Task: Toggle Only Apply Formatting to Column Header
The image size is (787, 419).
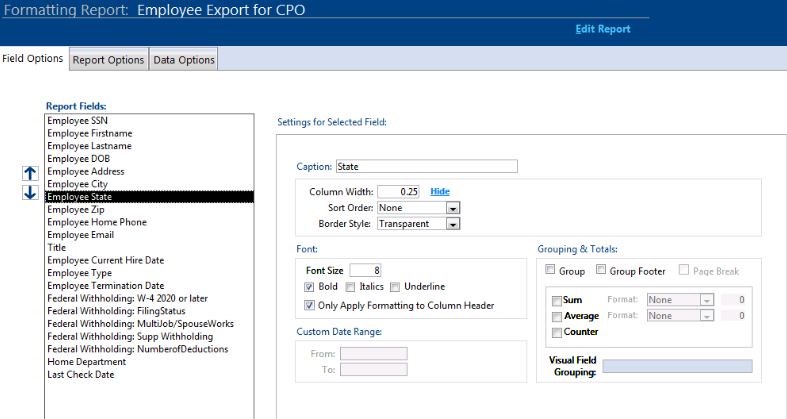Action: 309,305
